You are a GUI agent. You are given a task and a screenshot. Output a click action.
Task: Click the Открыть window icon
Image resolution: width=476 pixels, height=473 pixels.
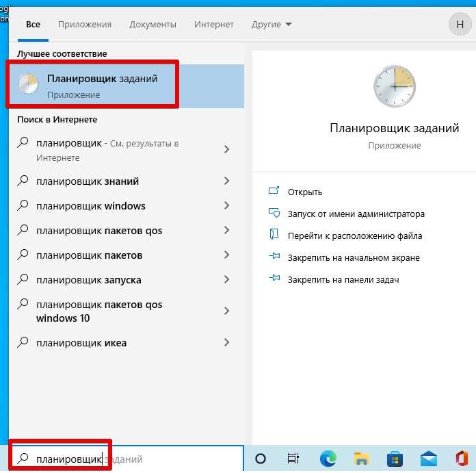(274, 190)
